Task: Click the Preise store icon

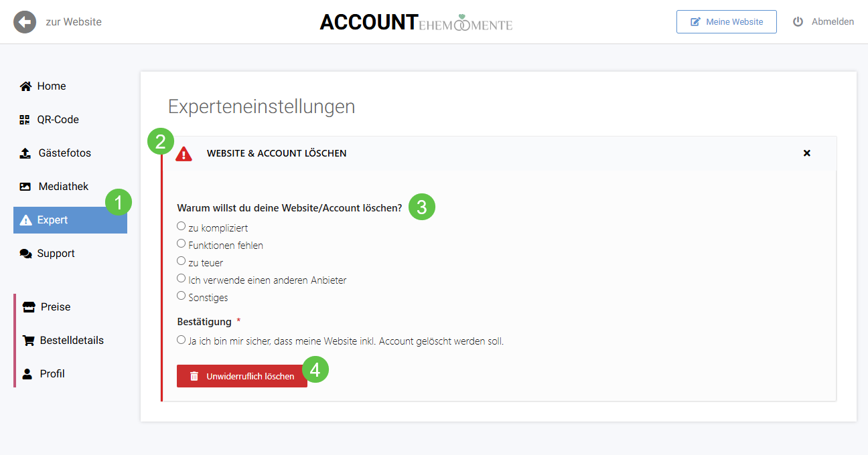Action: (29, 307)
